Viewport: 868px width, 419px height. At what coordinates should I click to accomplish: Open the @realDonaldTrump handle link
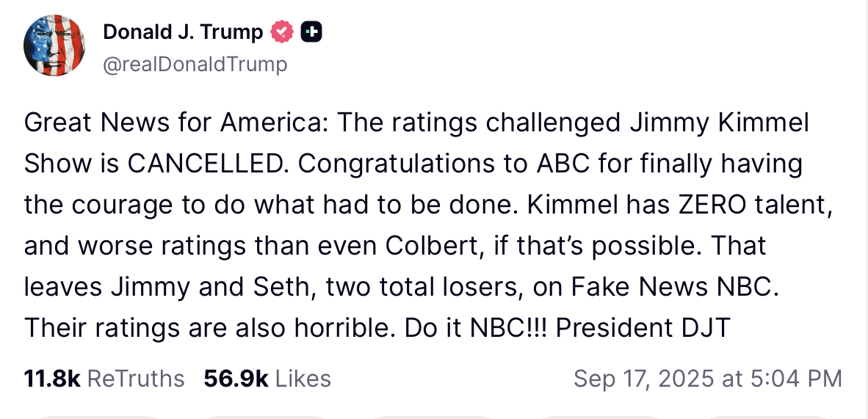click(195, 65)
